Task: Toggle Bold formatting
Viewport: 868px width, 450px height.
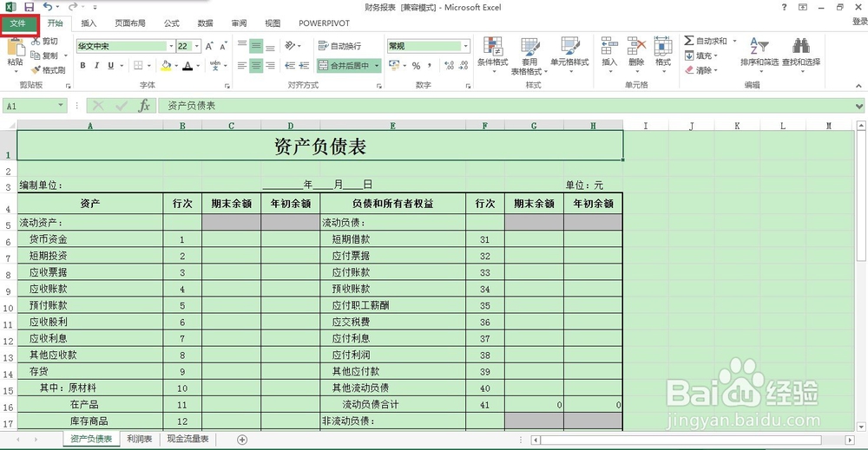Action: tap(82, 65)
